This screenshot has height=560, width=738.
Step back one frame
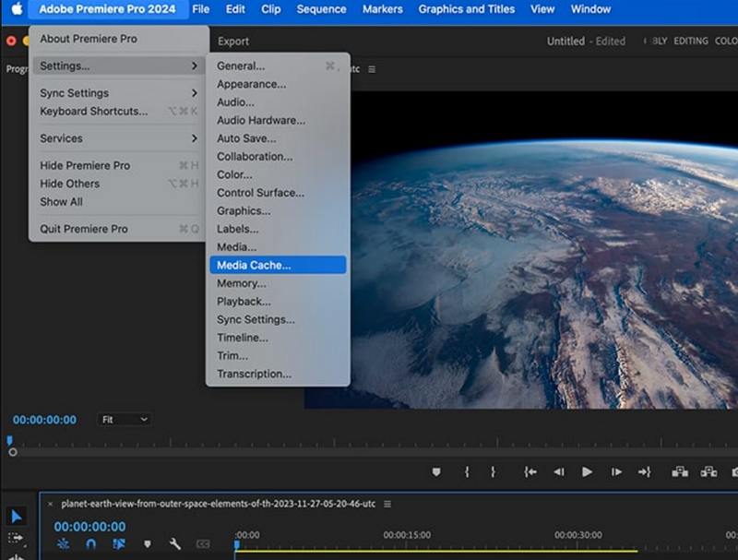click(559, 471)
